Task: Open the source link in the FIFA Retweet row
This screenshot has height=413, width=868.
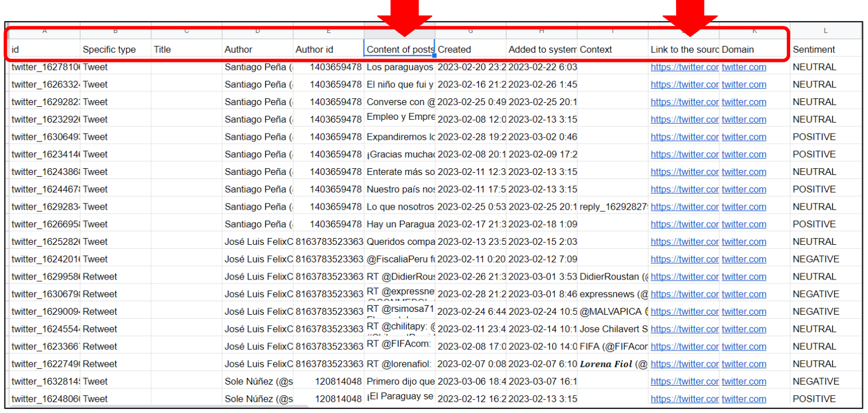Action: point(684,346)
